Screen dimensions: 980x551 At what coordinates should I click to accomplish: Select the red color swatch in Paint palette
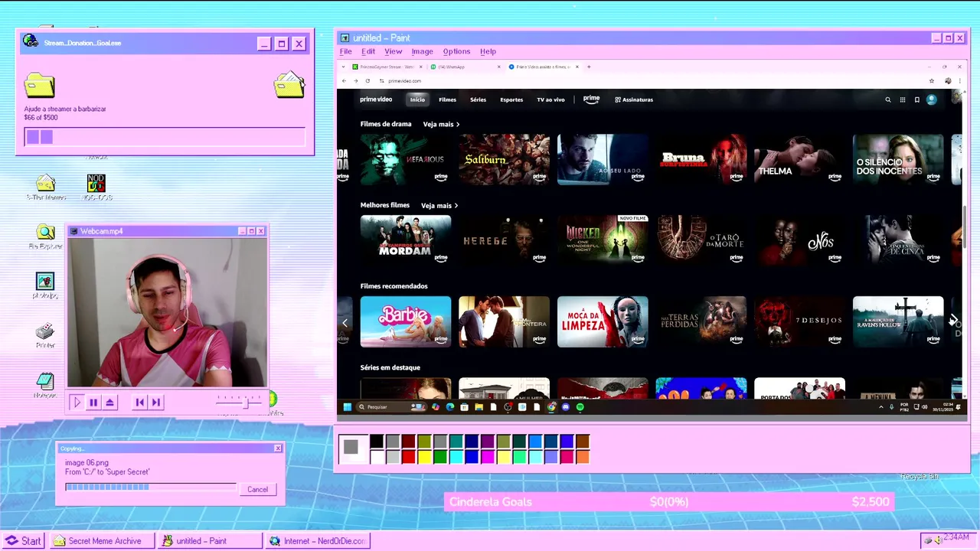point(409,457)
